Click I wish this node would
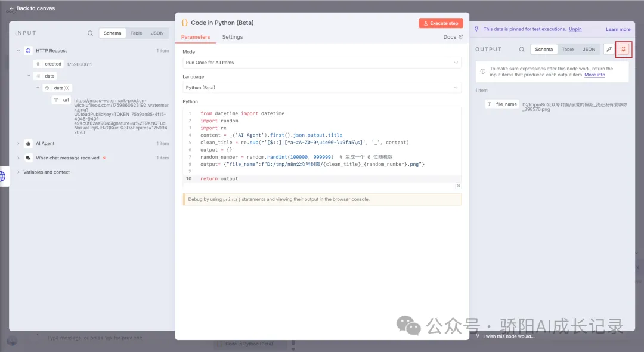 (x=509, y=336)
